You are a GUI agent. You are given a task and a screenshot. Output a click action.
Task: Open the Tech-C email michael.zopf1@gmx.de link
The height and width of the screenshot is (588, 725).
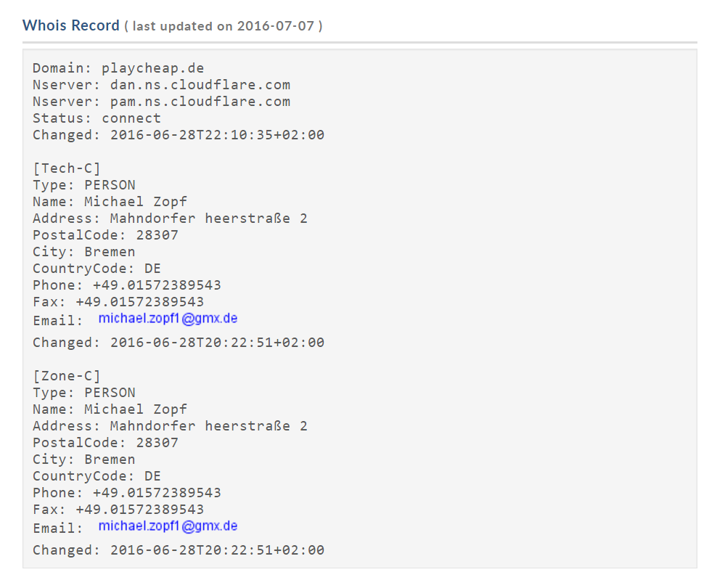[x=168, y=318]
